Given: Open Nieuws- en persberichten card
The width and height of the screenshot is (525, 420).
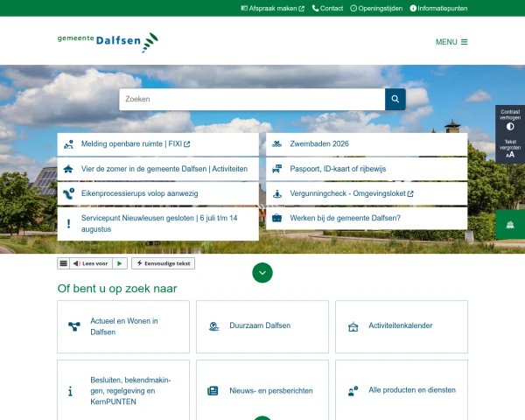Looking at the screenshot, I should point(262,390).
